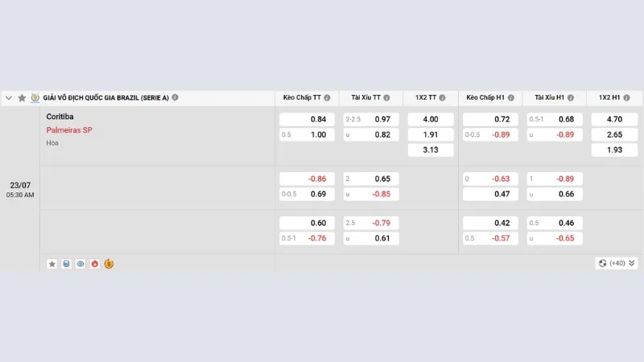Collapse the Brazil Serie A league section

[x=9, y=98]
